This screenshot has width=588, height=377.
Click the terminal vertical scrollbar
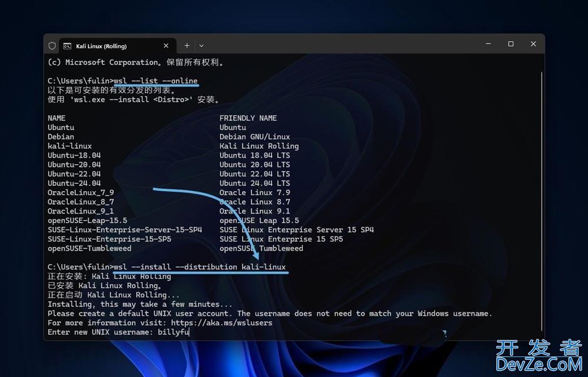[x=542, y=201]
